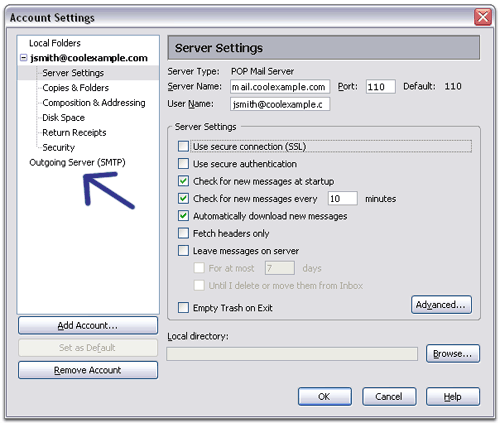
Task: Uncheck Check for new messages at startup
Action: pos(183,181)
